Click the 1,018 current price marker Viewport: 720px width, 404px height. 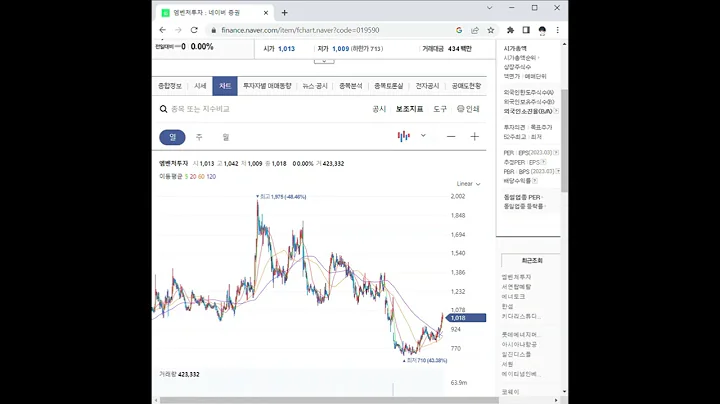[x=466, y=318]
